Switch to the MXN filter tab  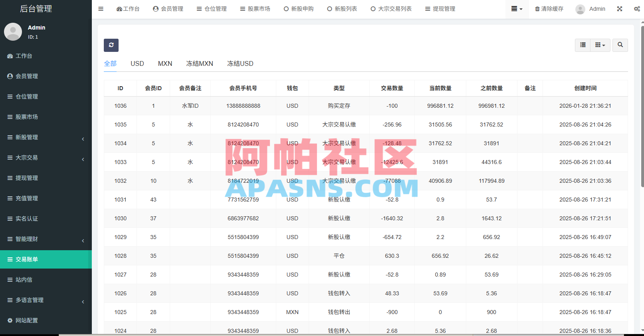click(165, 63)
